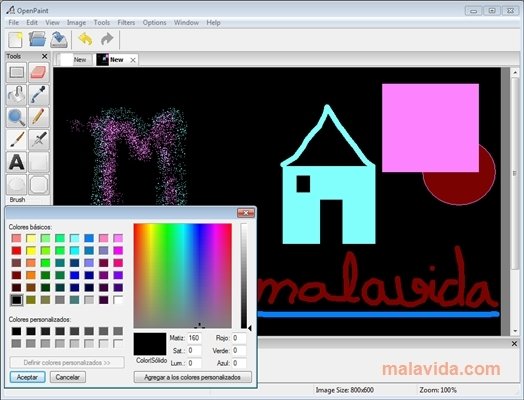The image size is (524, 400).
Task: Click the Verde value field
Action: coord(239,351)
